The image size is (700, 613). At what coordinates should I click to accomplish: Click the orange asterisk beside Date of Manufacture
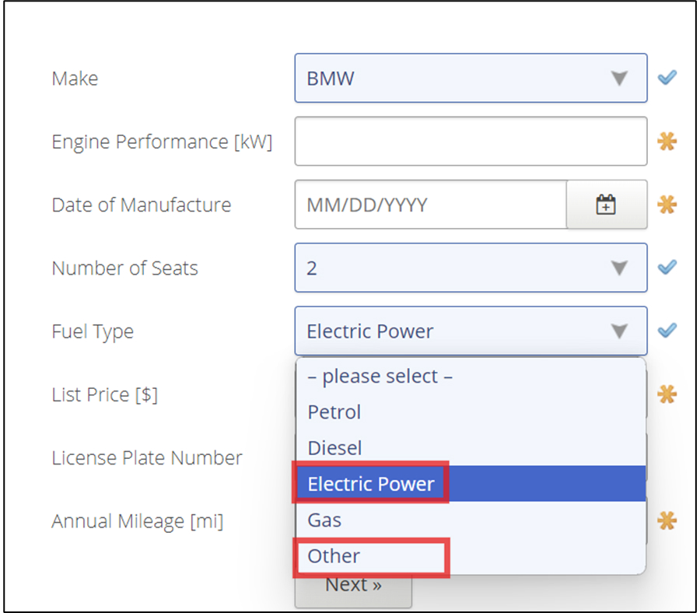667,205
